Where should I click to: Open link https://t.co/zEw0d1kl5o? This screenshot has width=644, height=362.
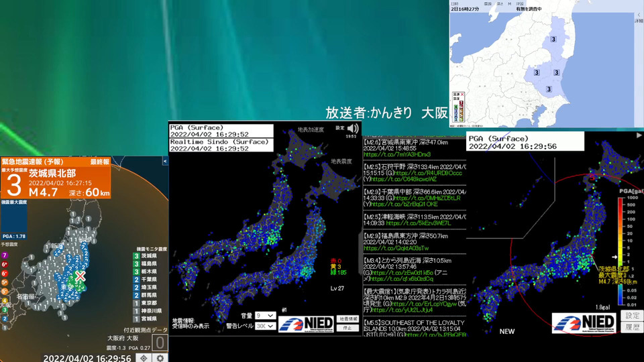pos(402,273)
